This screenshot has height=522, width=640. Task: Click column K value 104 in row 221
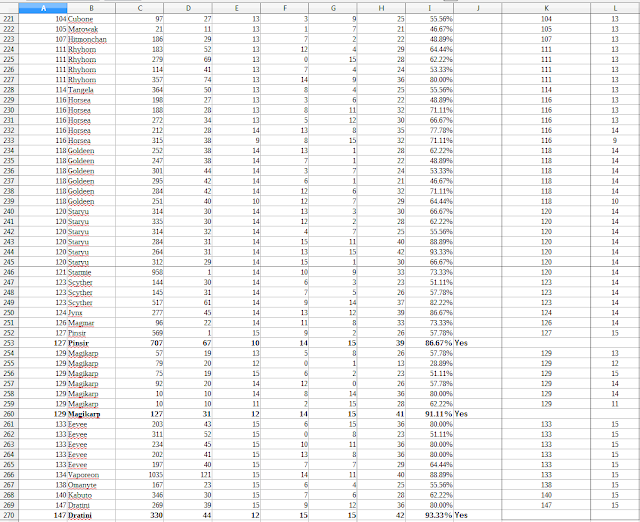[x=546, y=19]
